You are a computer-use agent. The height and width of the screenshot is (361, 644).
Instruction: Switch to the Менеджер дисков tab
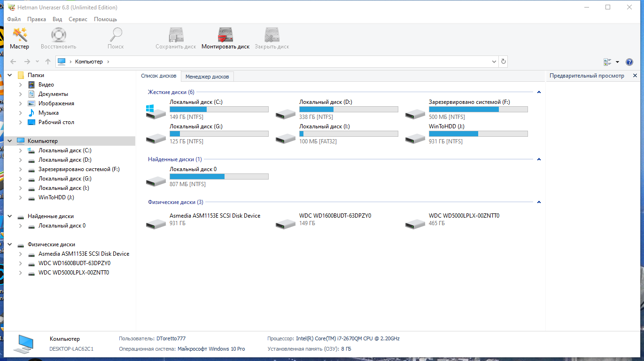point(207,77)
